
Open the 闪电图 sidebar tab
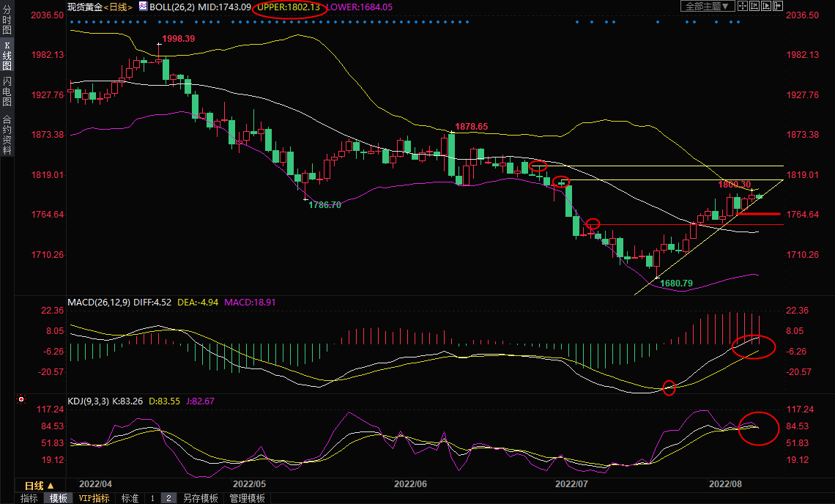pos(7,92)
